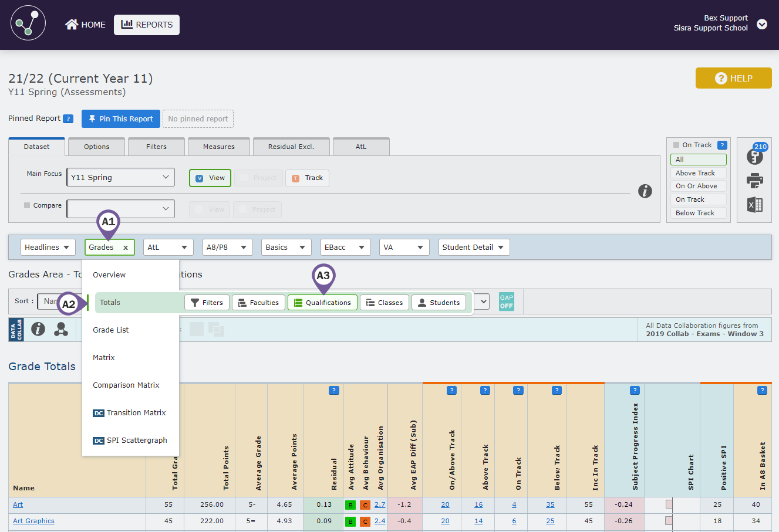Open the account menu for Bex Support

[761, 25]
